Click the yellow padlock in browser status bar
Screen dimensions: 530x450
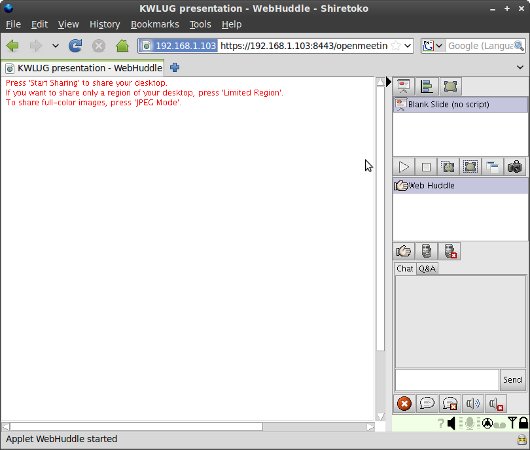click(522, 440)
